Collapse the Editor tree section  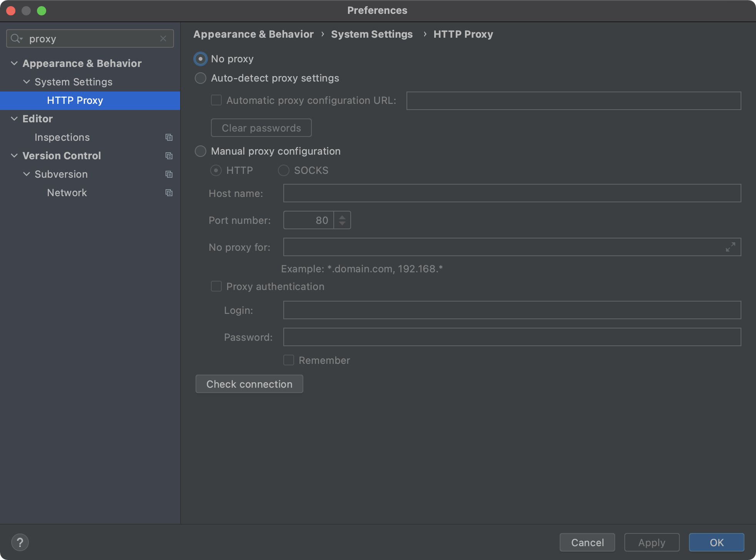pyautogui.click(x=14, y=119)
